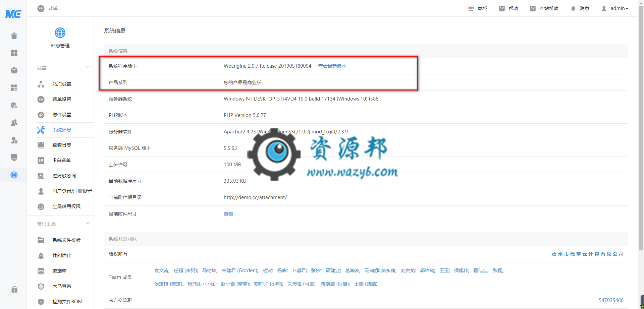Click the 性能优化 rocket icon

(x=41, y=256)
